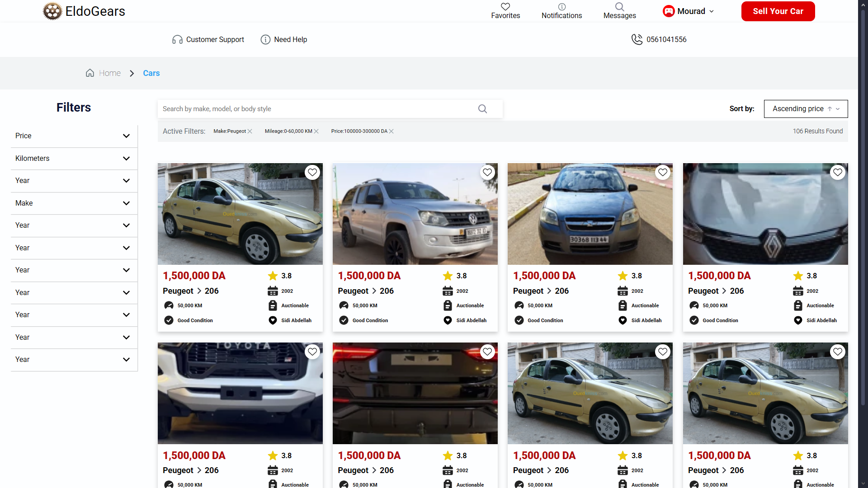Click the Volkswagen card's Peugeot 206 title
The width and height of the screenshot is (868, 488).
click(366, 291)
